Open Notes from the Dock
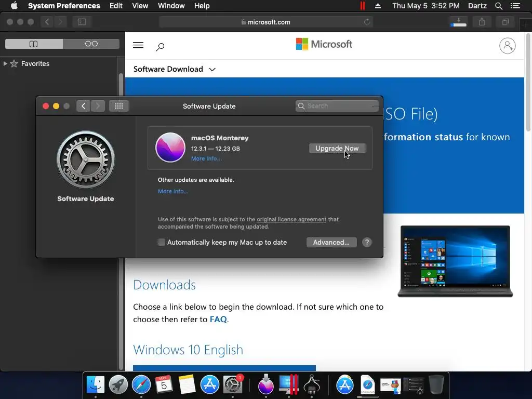Image resolution: width=532 pixels, height=399 pixels. [187, 384]
